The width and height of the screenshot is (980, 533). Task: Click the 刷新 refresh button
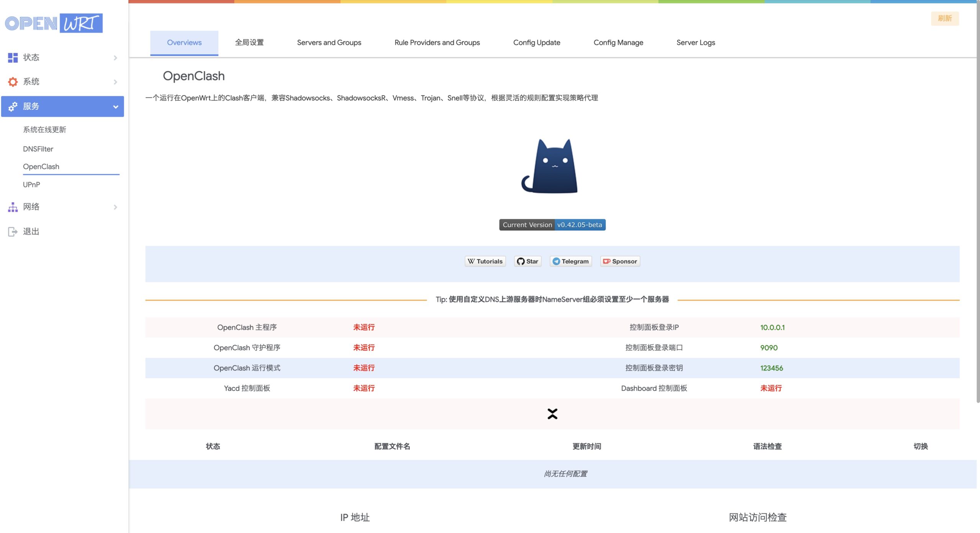[x=944, y=18]
